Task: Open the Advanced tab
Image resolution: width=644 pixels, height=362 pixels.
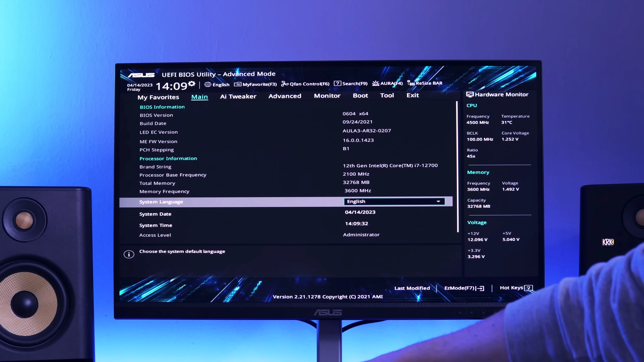Action: [285, 96]
